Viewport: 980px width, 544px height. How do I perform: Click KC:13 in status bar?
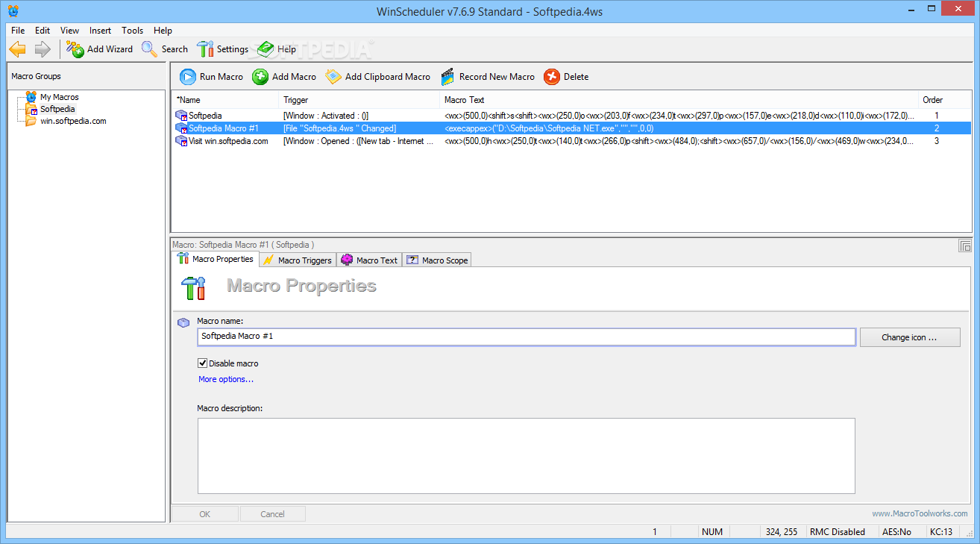[941, 532]
